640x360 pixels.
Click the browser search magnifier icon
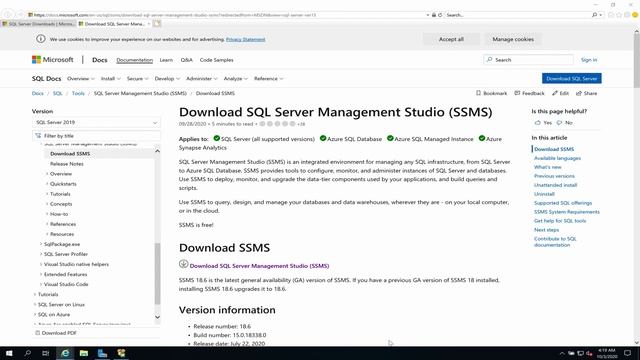594,15
